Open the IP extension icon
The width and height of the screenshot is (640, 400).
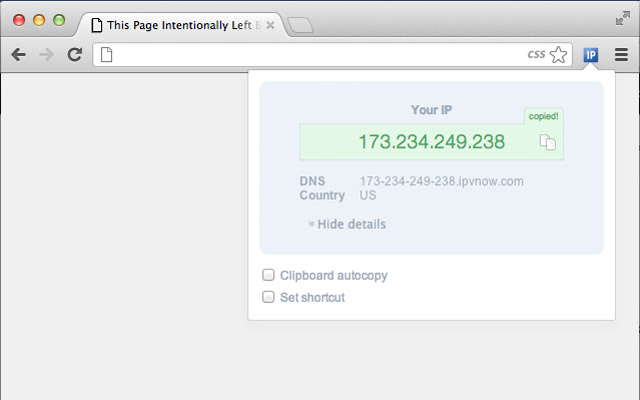591,54
